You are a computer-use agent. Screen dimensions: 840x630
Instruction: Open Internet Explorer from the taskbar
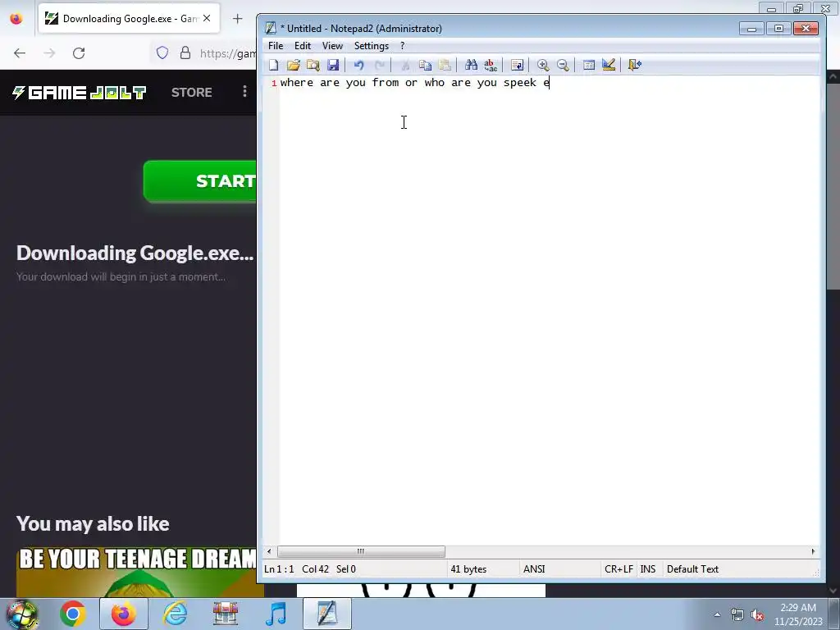175,614
